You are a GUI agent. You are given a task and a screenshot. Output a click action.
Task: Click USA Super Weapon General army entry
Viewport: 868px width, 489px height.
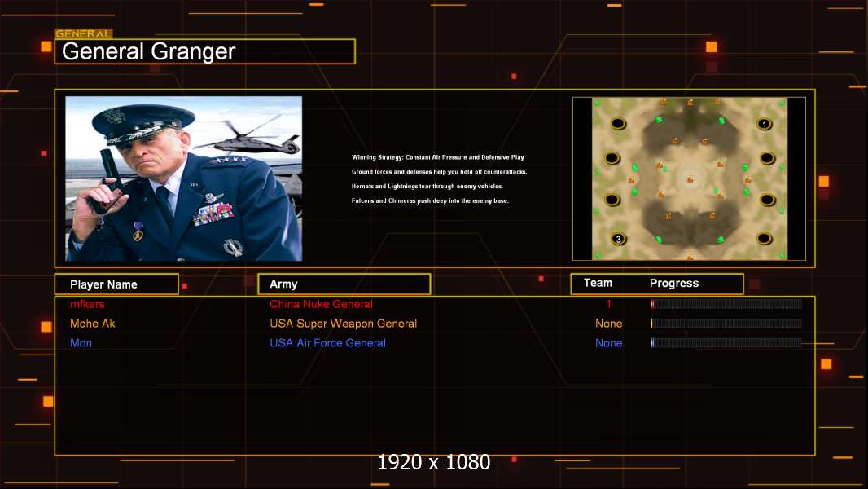pyautogui.click(x=344, y=324)
